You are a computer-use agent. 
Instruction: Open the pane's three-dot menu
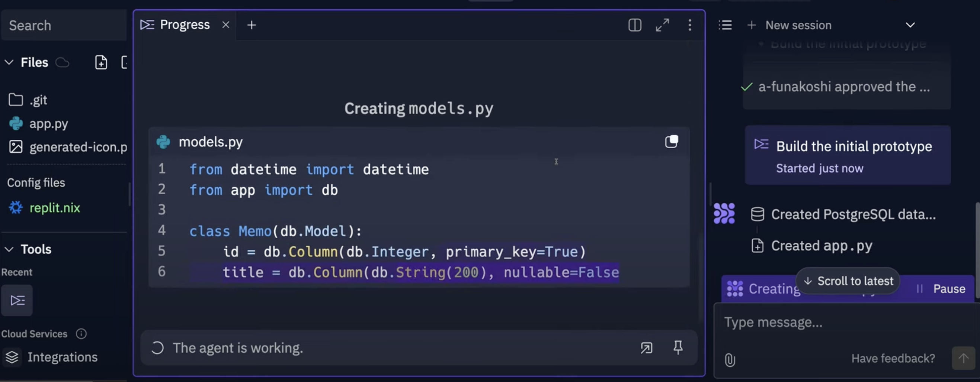coord(690,25)
